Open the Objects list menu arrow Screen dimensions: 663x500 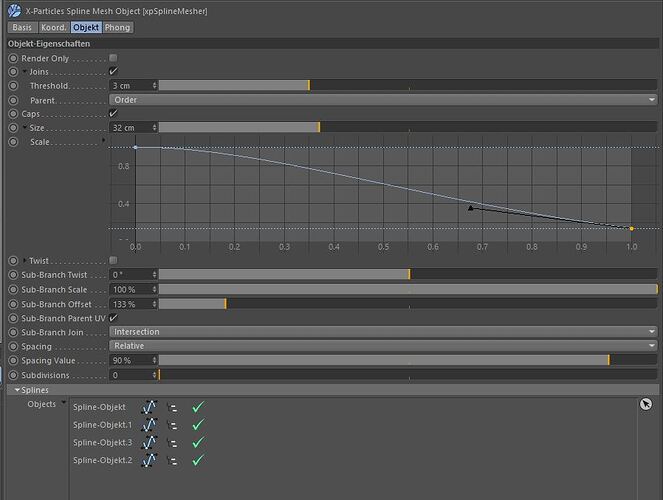(x=63, y=402)
